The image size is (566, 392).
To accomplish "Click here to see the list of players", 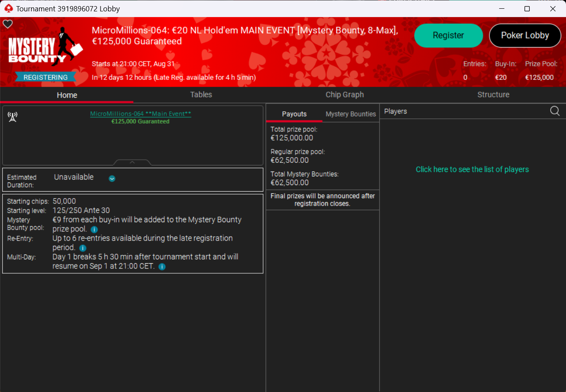I will 472,169.
